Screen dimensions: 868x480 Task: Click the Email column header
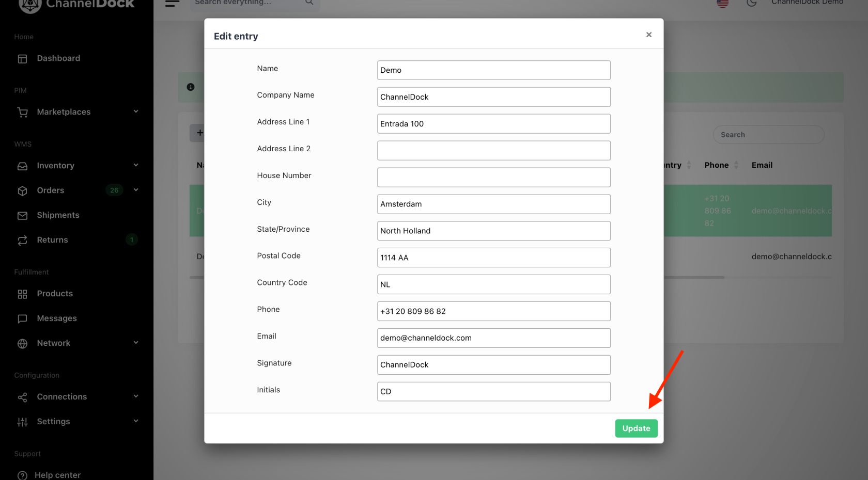tap(762, 165)
